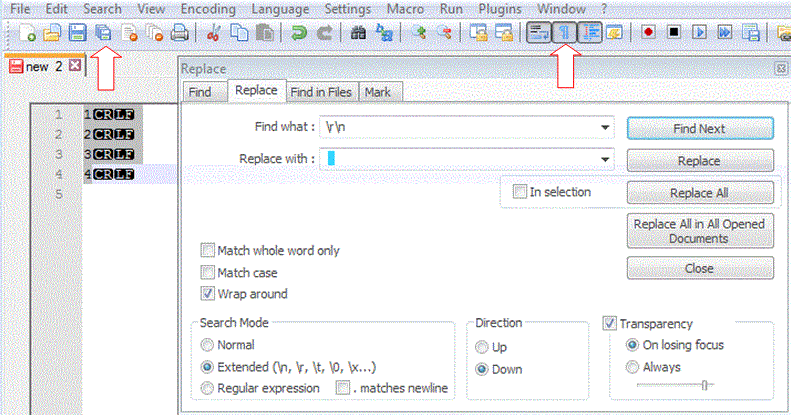Run macro multiple times icon
The width and height of the screenshot is (791, 415).
pyautogui.click(x=725, y=33)
